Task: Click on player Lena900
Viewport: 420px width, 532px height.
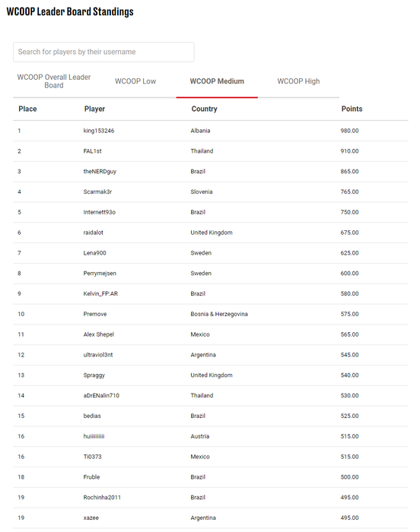Action: (95, 253)
